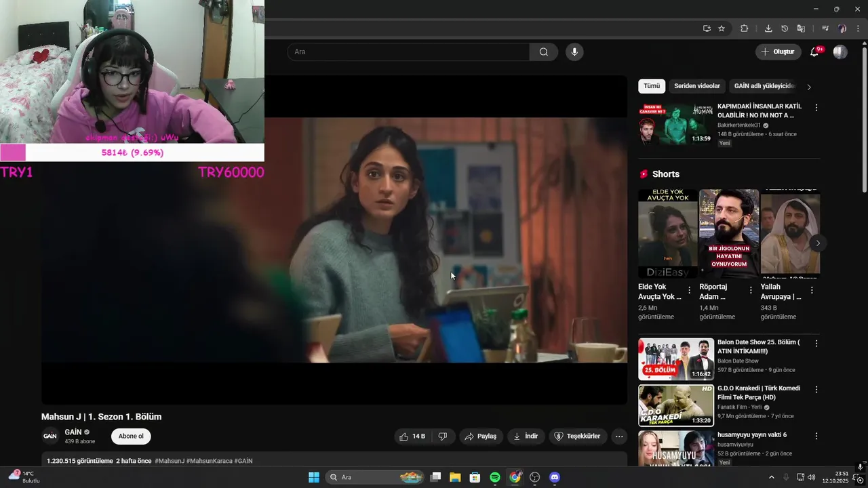Open Balon Date Show 25. Bölüm thumbnail
The height and width of the screenshot is (488, 868).
[x=676, y=359]
